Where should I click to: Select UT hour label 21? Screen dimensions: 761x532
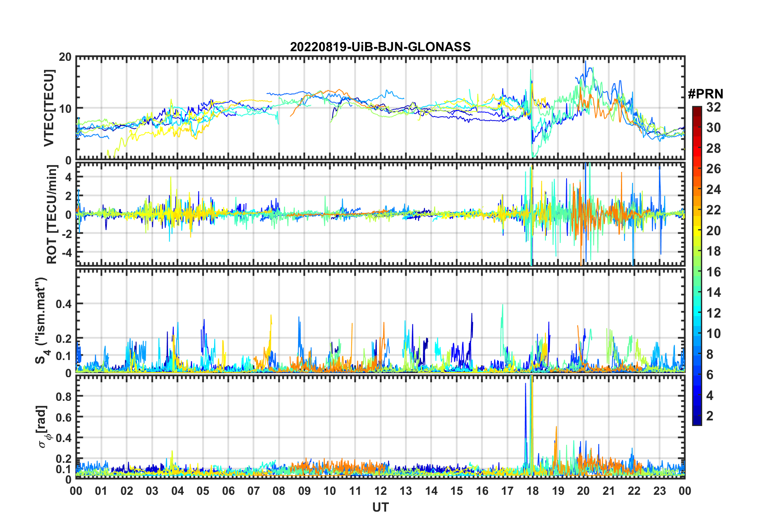tap(609, 491)
